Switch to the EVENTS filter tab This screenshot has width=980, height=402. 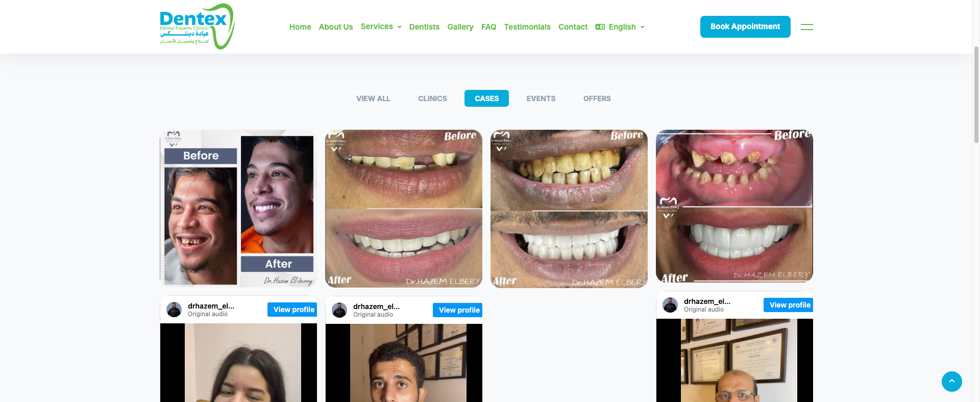[x=541, y=98]
